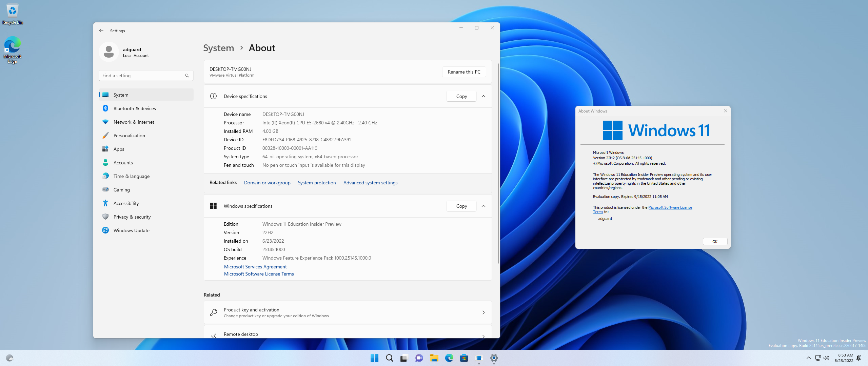Launch Microsoft Edge from the taskbar
Image resolution: width=868 pixels, height=366 pixels.
pyautogui.click(x=449, y=358)
